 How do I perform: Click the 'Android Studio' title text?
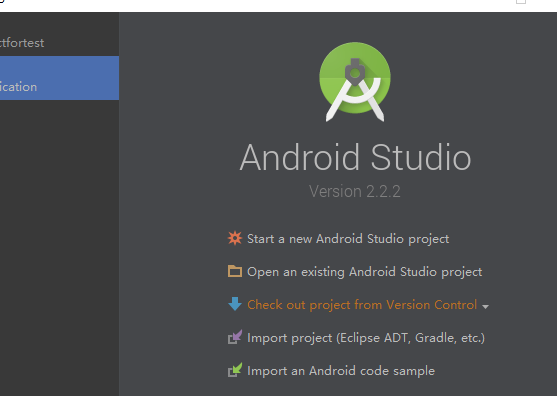tap(355, 157)
